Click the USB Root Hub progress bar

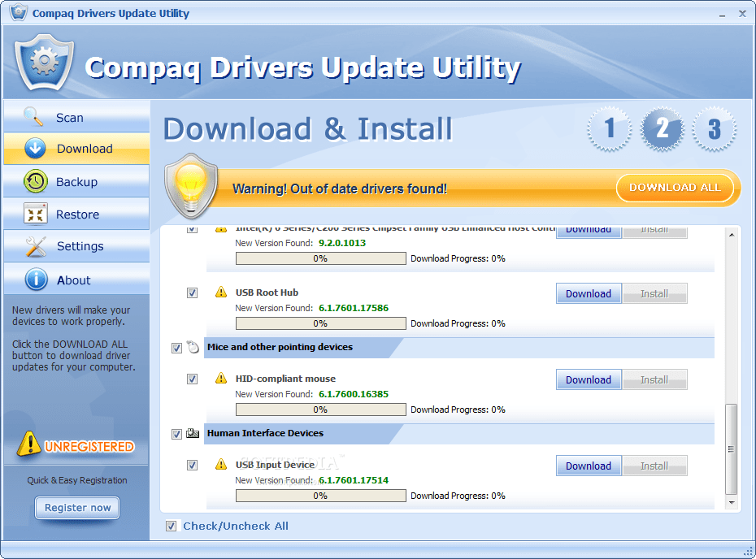320,323
